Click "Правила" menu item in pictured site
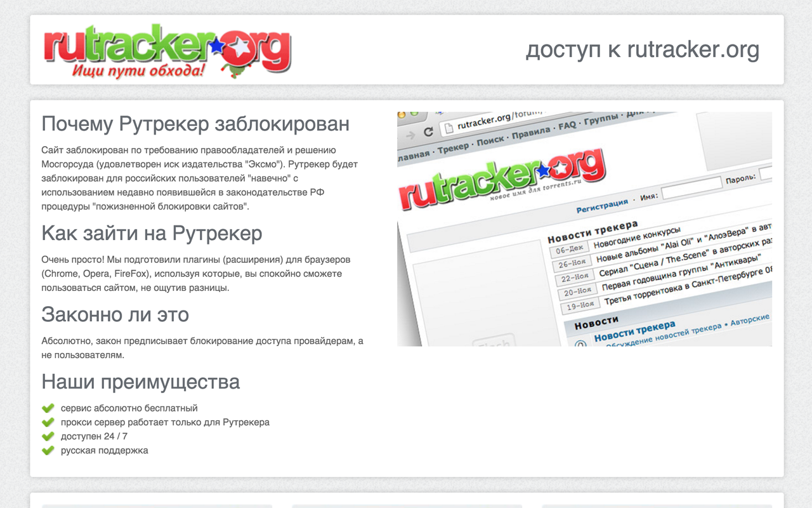Viewport: 812px width, 508px height. [531, 133]
